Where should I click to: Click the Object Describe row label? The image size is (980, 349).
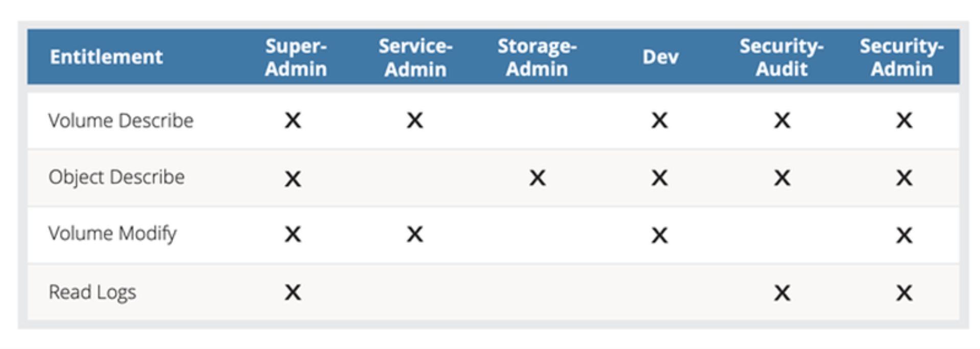tap(116, 177)
